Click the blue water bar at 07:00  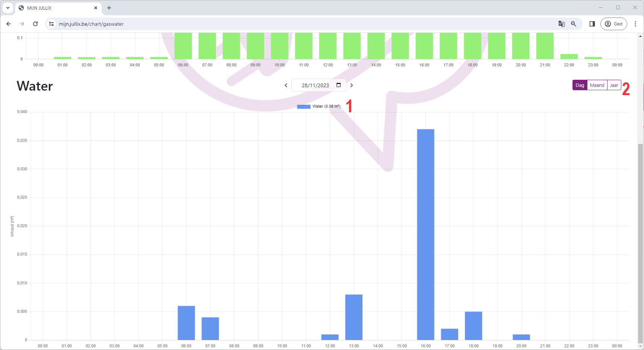point(210,329)
